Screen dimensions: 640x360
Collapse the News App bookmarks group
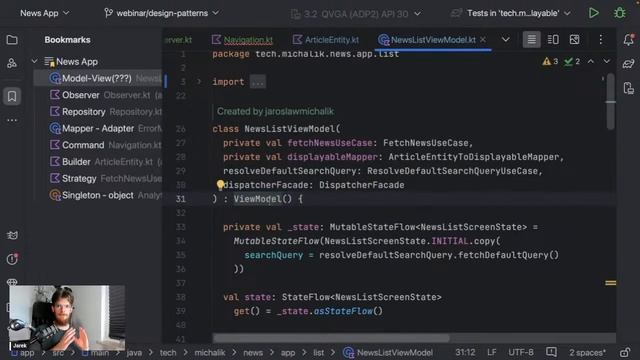[34, 62]
